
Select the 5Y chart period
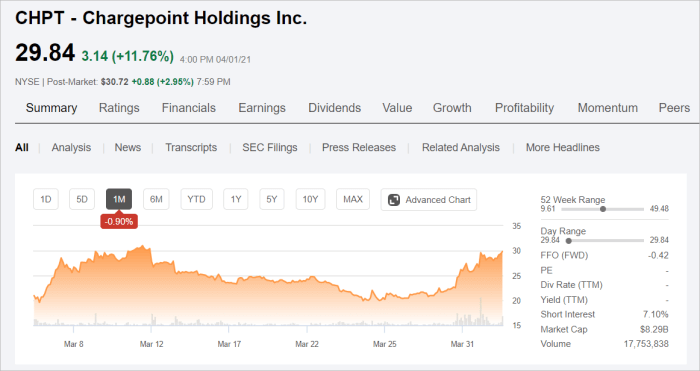[x=272, y=199]
